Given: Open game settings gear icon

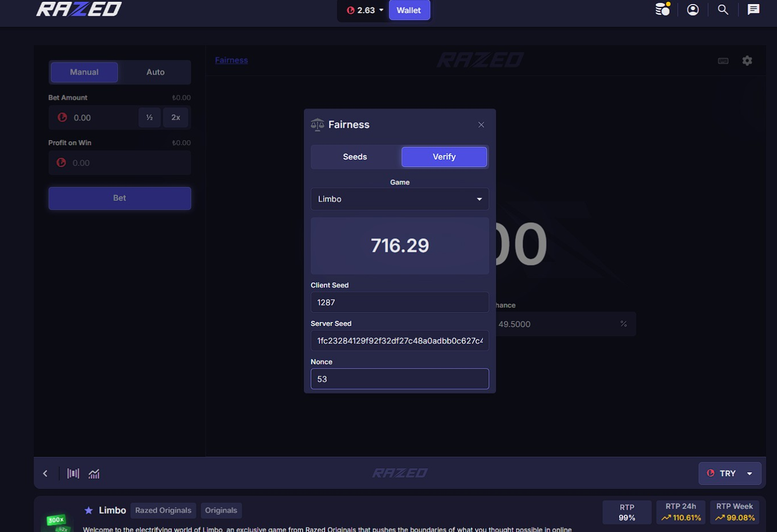Looking at the screenshot, I should [x=747, y=60].
